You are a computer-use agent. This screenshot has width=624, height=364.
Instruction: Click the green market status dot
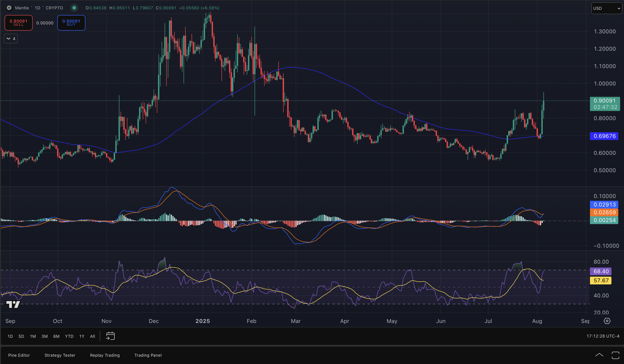tap(74, 8)
